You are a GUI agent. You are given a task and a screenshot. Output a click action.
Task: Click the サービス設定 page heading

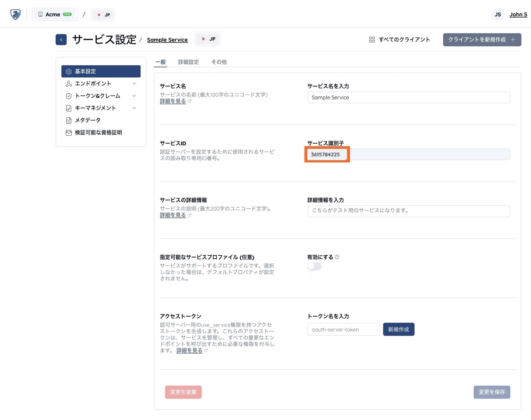(104, 40)
